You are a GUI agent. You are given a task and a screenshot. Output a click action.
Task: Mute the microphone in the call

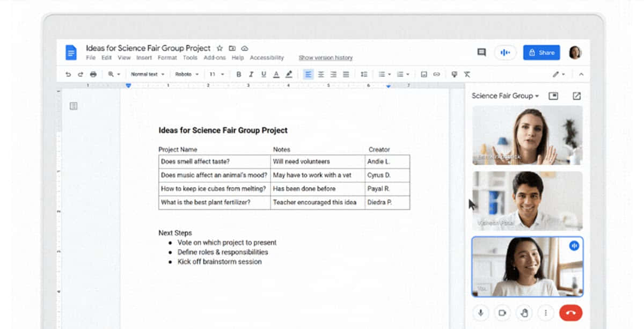481,312
